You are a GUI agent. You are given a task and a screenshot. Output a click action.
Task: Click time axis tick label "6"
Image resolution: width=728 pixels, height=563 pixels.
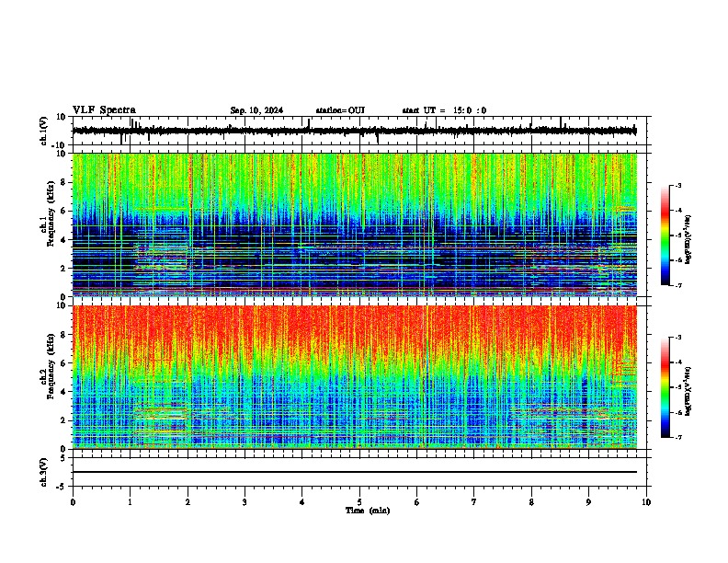[x=417, y=502]
